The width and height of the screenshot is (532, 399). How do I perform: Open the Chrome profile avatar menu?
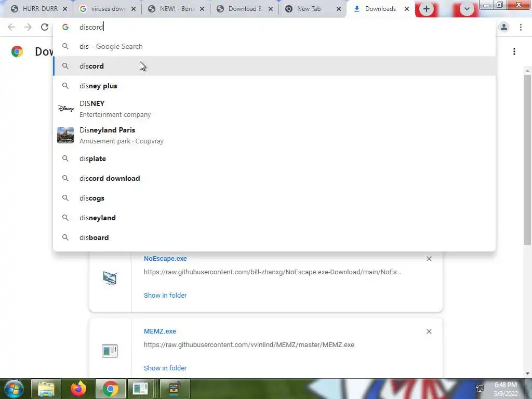coord(504,27)
